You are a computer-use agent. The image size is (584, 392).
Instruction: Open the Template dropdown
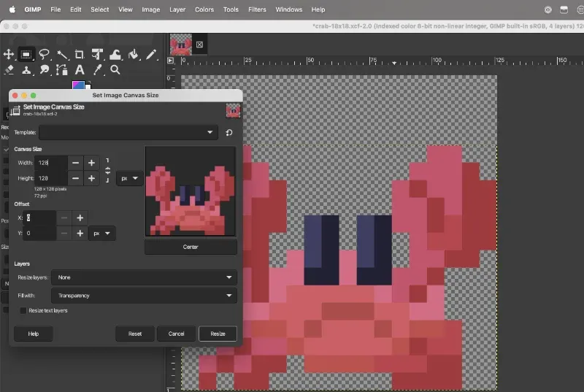point(128,133)
